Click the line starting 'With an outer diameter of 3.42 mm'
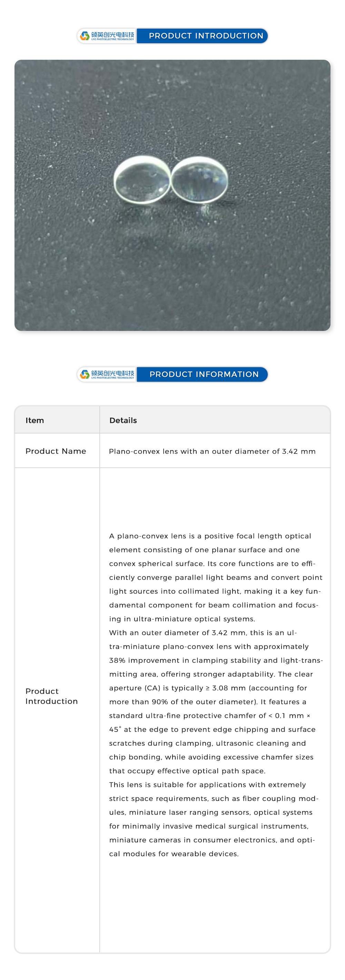Viewport: 345px width, 980px height. 203,632
